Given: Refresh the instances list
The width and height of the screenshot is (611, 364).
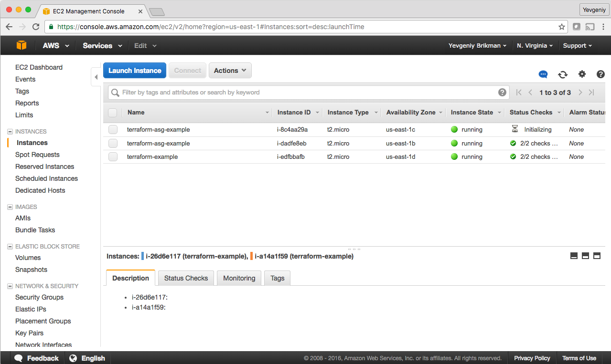Looking at the screenshot, I should click(x=563, y=74).
